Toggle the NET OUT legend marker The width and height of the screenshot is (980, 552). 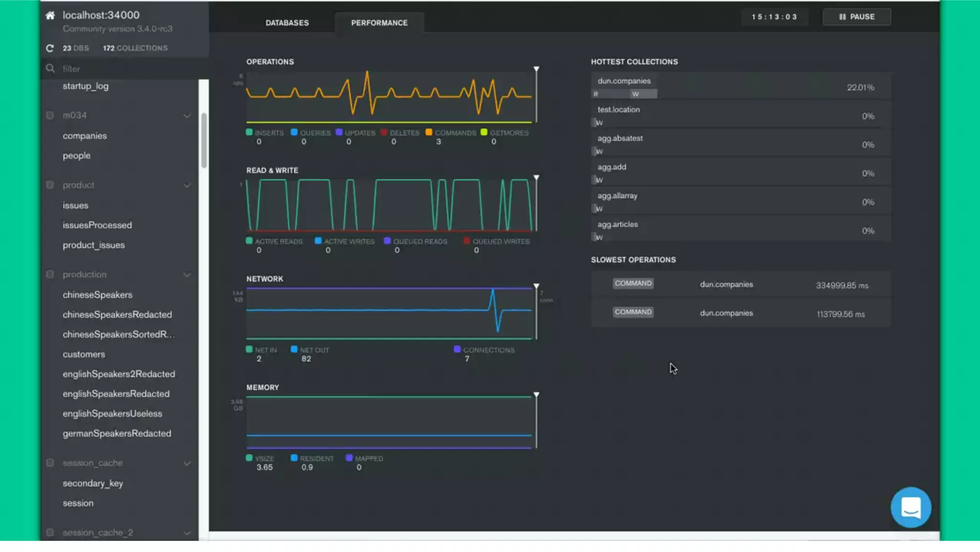294,349
